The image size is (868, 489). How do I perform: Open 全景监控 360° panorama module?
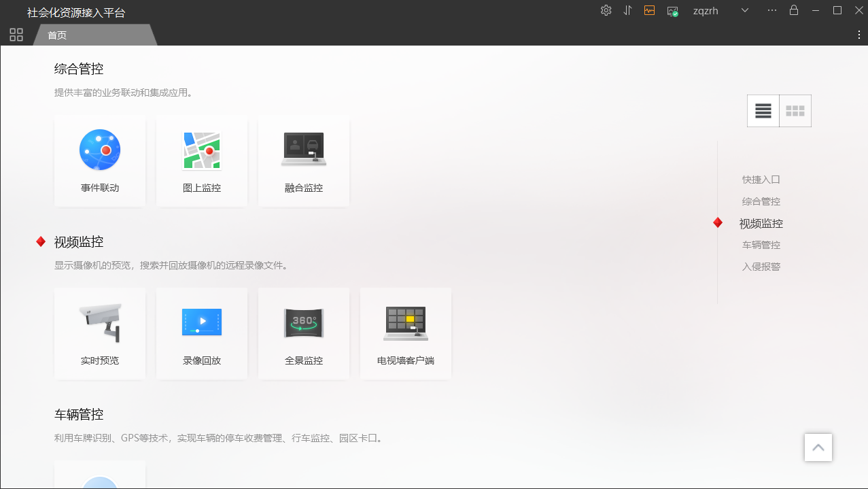[304, 333]
